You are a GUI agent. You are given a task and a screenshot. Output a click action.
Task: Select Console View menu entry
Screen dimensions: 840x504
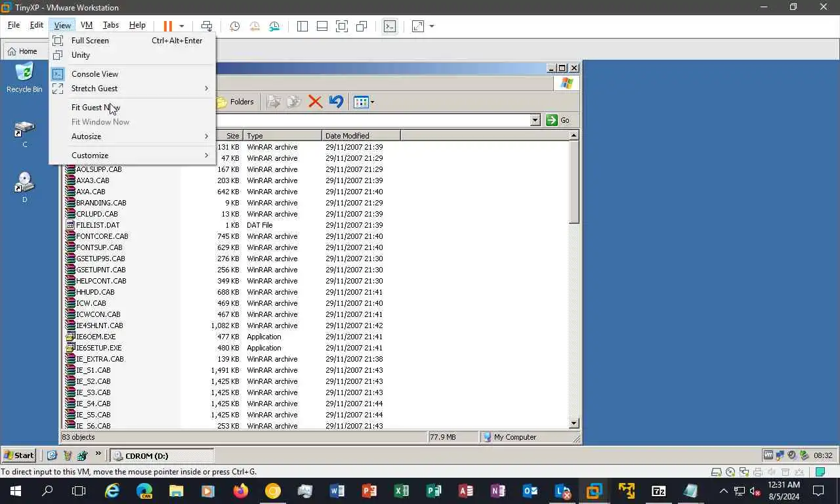click(132, 74)
